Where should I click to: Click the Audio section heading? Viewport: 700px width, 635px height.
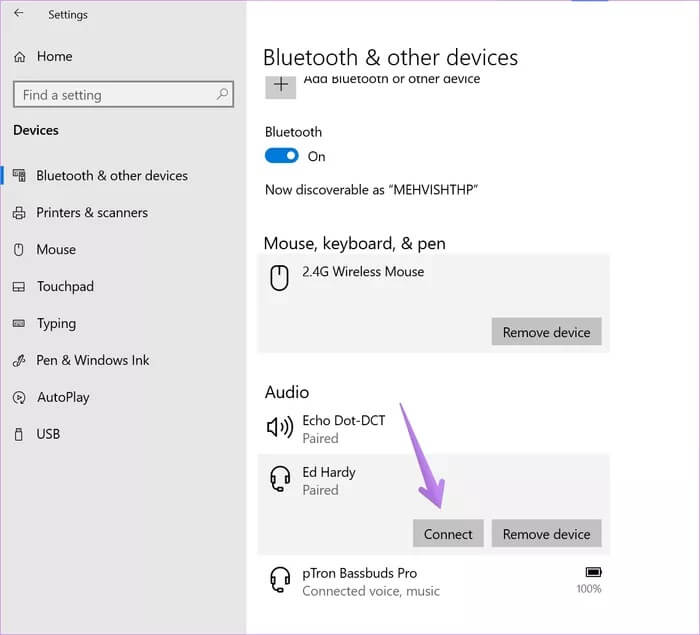(x=287, y=392)
